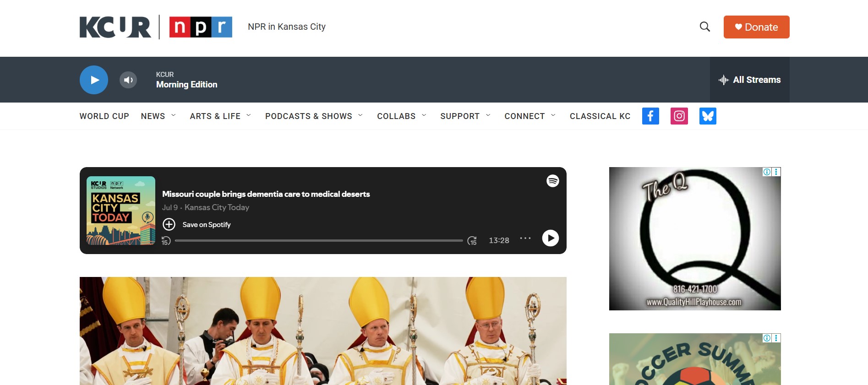This screenshot has width=868, height=385.
Task: Open the Connect section
Action: 524,116
